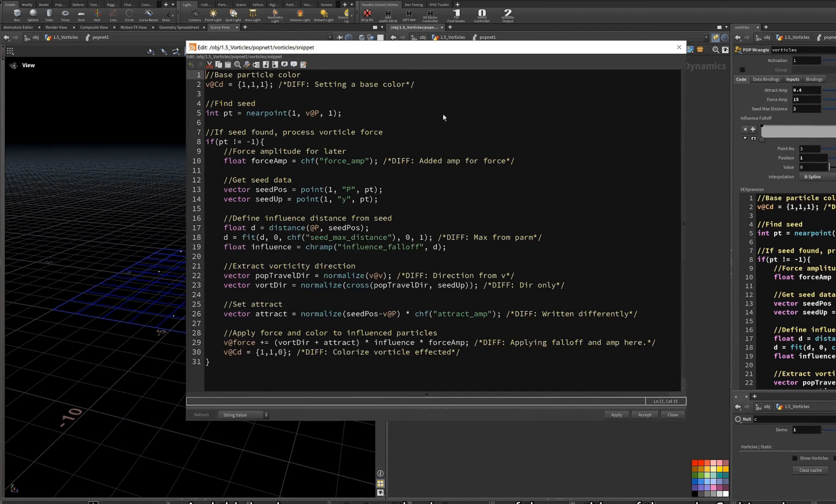Copy text in the snippet editor toolbar
836x504 pixels.
pos(218,65)
